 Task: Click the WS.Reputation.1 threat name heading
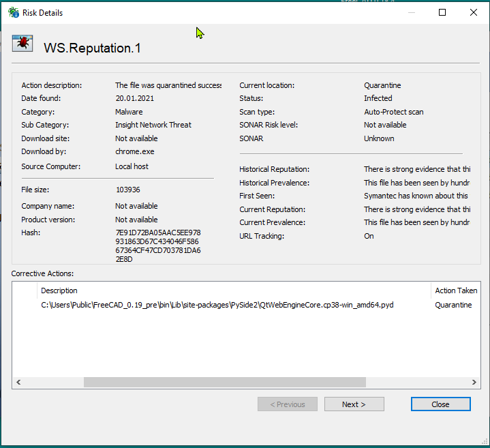click(92, 48)
